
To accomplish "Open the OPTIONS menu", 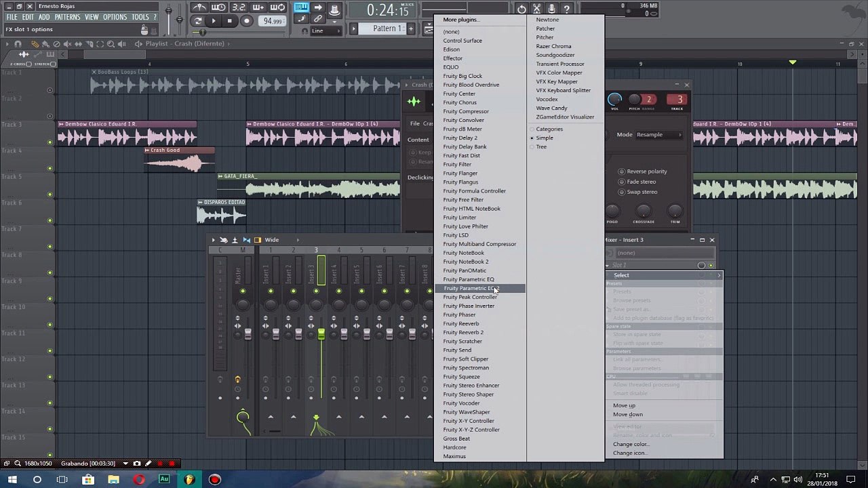I will click(115, 17).
